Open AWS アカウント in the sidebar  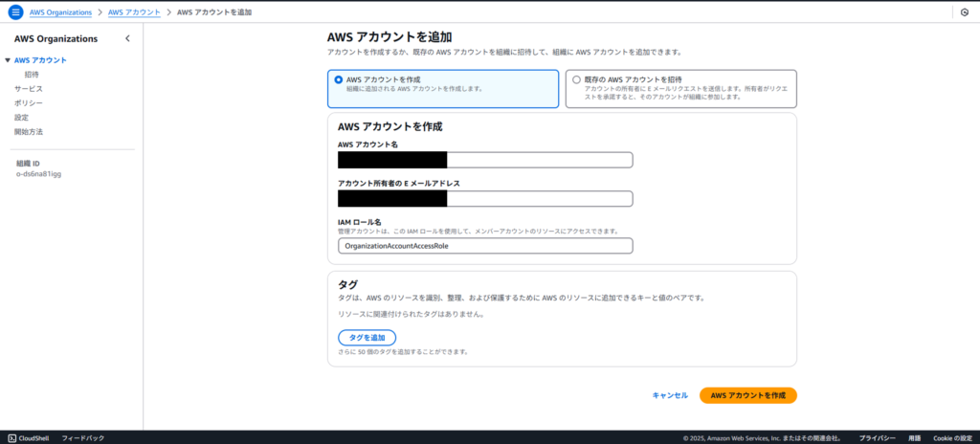point(40,60)
